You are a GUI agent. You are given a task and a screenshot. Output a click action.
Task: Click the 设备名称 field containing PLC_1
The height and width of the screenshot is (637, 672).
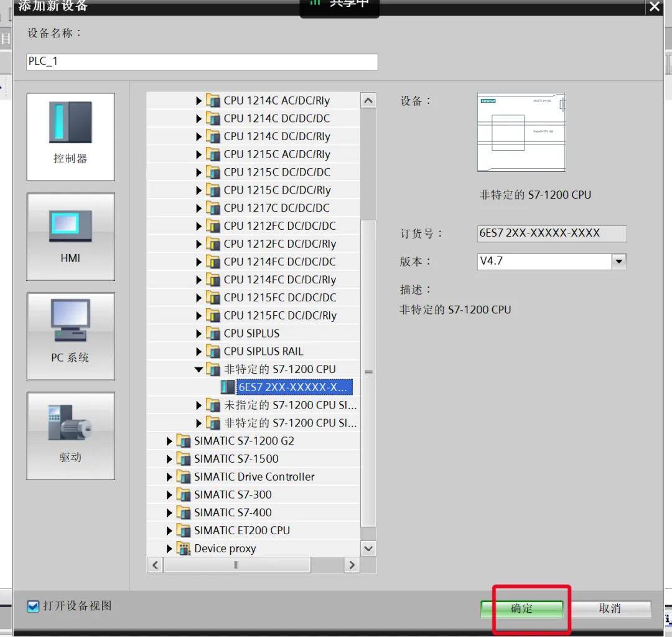coord(202,62)
